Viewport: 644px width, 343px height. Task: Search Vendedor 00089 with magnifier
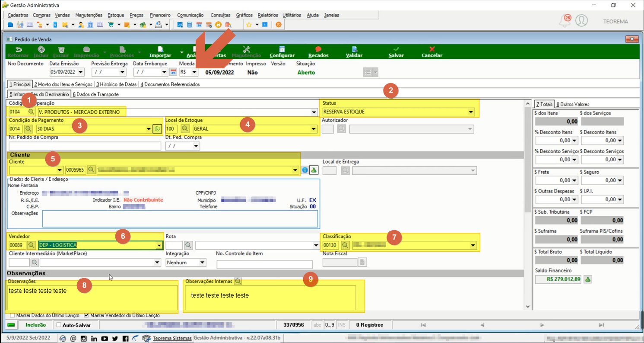tap(32, 245)
